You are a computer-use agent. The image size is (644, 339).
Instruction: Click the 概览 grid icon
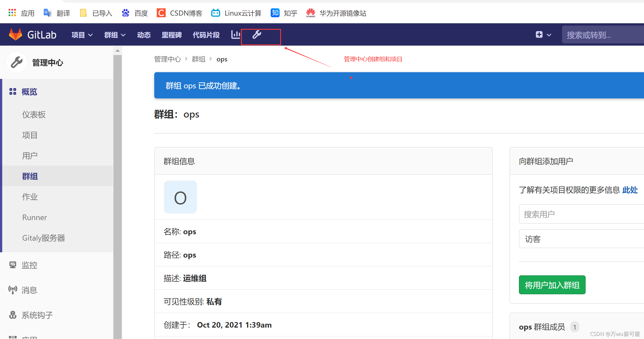click(x=13, y=91)
